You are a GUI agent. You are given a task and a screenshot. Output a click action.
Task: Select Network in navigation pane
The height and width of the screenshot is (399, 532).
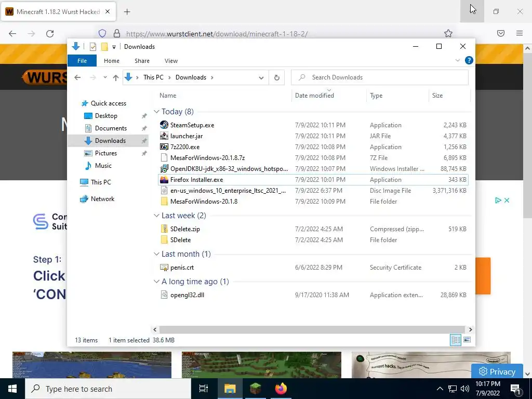point(102,199)
